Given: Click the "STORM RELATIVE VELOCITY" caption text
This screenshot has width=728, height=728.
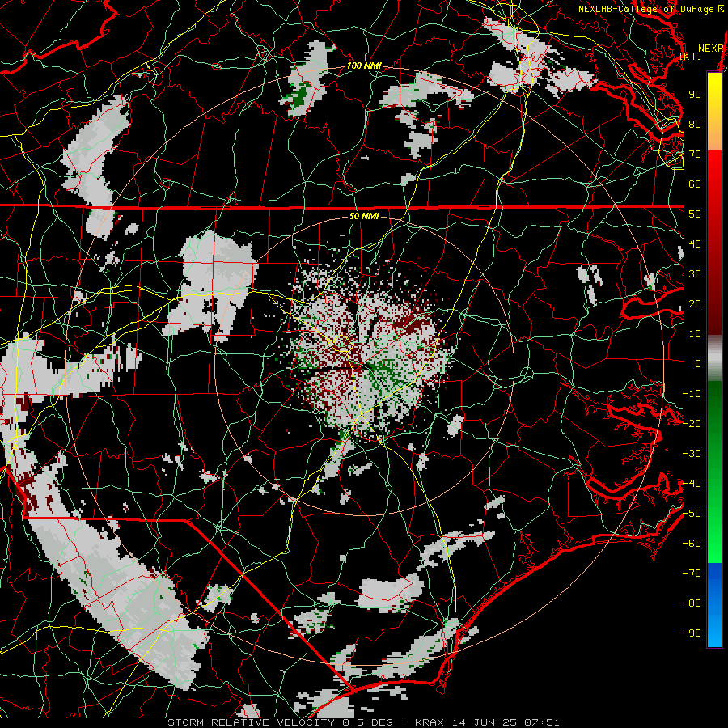Looking at the screenshot, I should [x=251, y=722].
